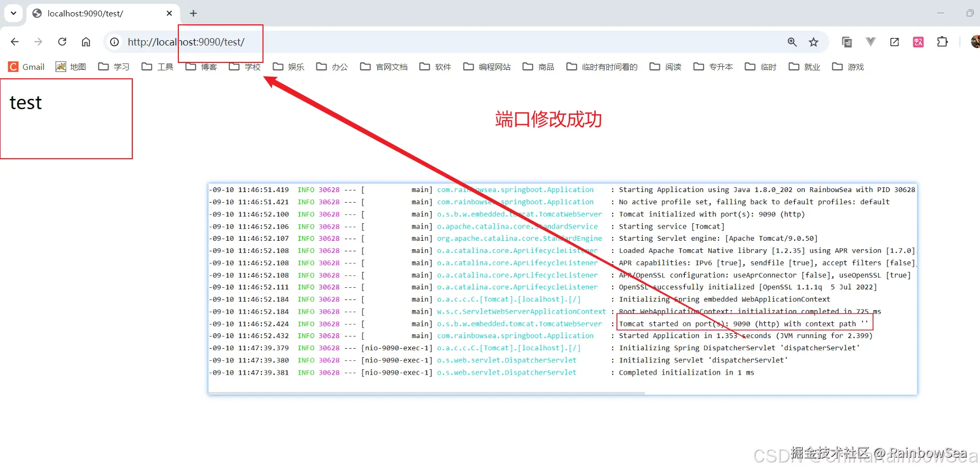Close the localhost:9090/test/ tab

point(169,13)
